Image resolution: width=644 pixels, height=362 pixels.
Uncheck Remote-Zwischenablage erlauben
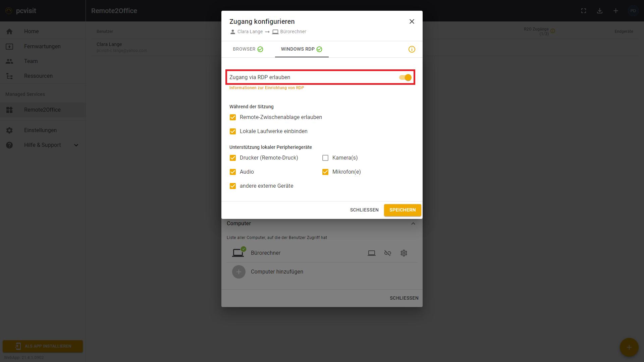(232, 117)
